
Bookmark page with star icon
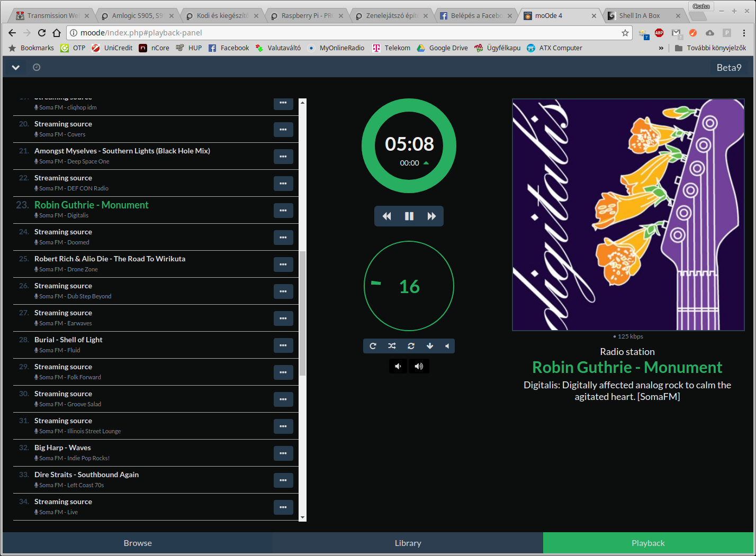(625, 33)
